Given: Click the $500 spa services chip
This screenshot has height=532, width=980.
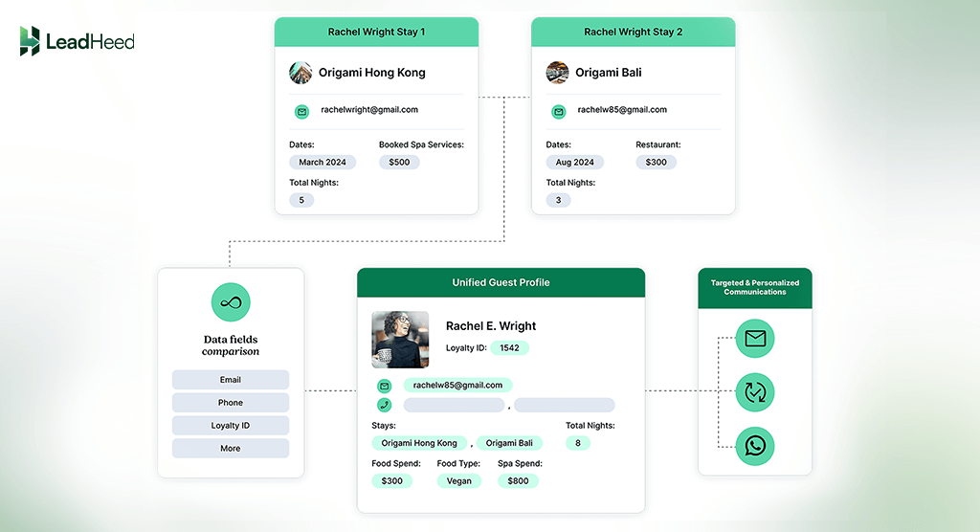Looking at the screenshot, I should coord(399,162).
